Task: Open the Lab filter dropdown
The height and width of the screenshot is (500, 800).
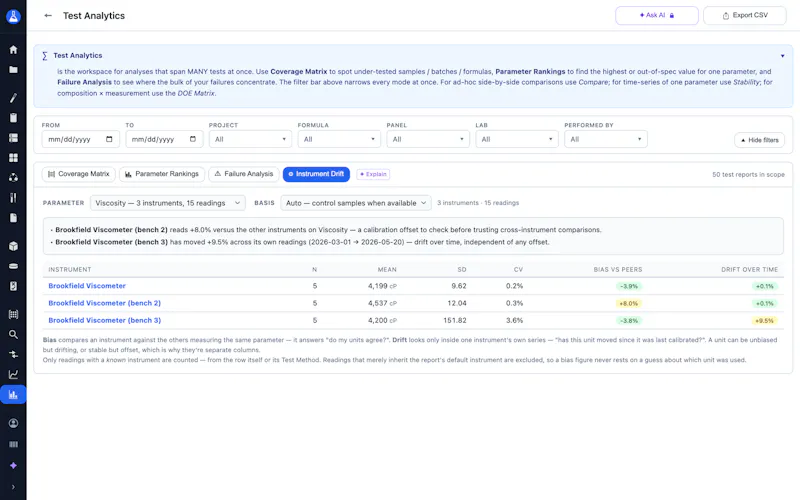Action: (x=517, y=139)
